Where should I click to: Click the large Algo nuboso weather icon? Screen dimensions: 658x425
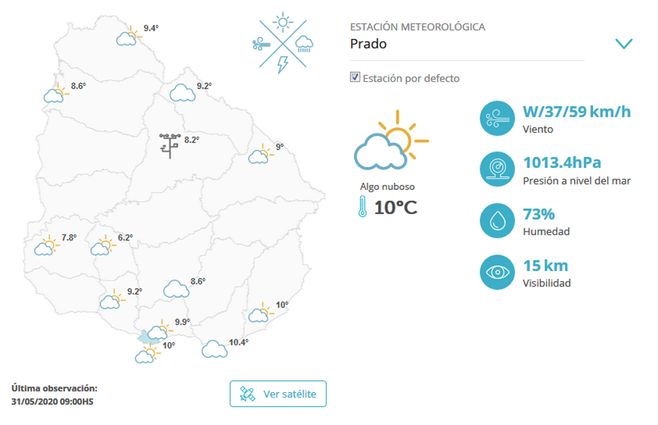[x=390, y=147]
